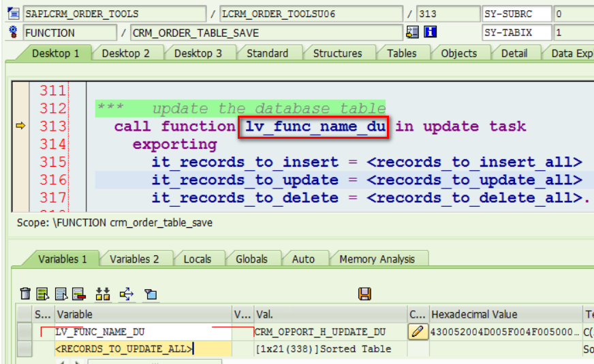Open the Locals tab
Screen dimensions: 594x364
[198, 259]
